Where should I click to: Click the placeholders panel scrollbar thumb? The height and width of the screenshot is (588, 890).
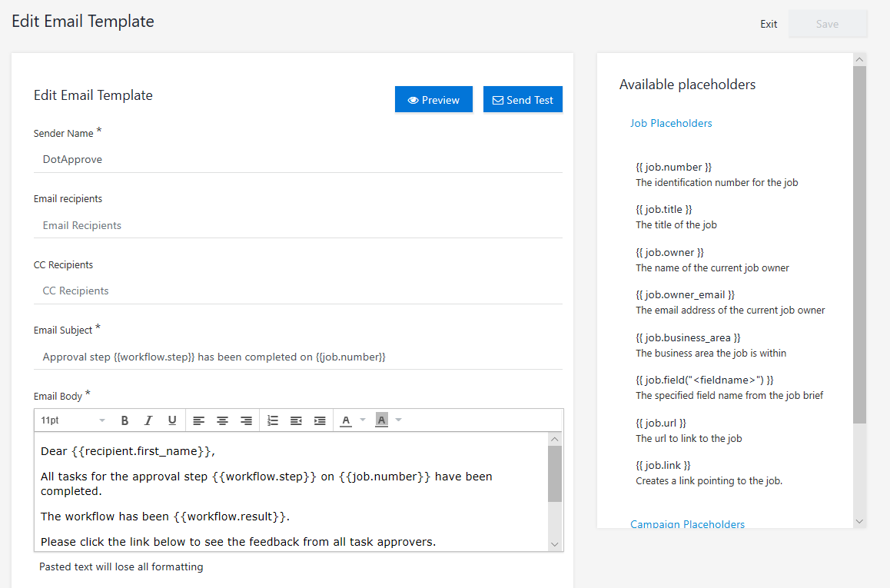click(x=859, y=244)
